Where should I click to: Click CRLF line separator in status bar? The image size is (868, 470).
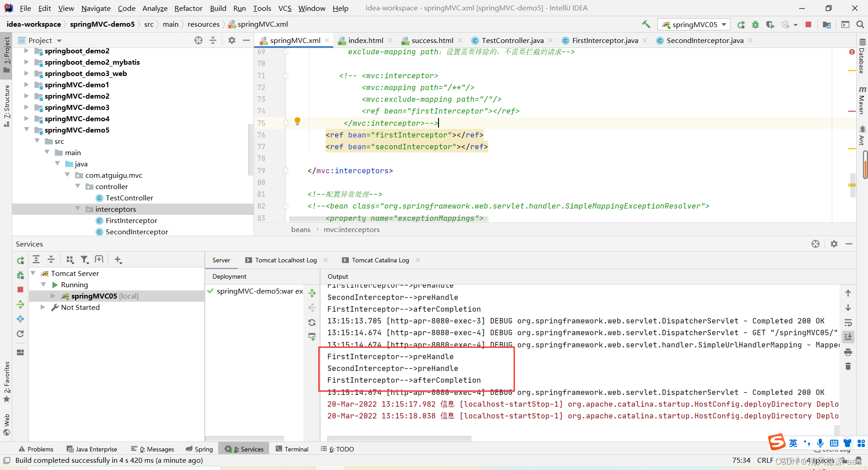tap(765, 461)
